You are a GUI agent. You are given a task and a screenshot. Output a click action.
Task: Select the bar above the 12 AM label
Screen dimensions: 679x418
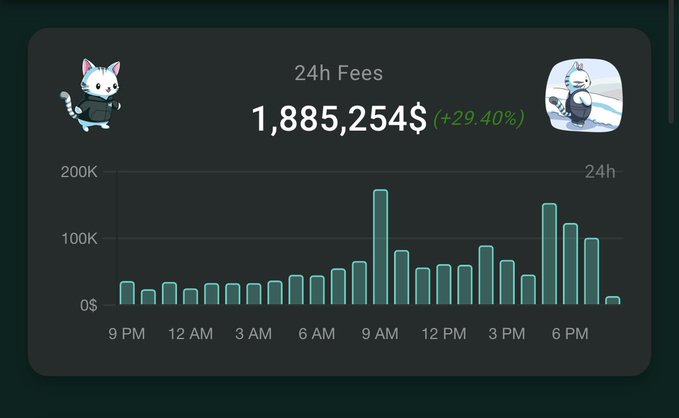tap(191, 297)
